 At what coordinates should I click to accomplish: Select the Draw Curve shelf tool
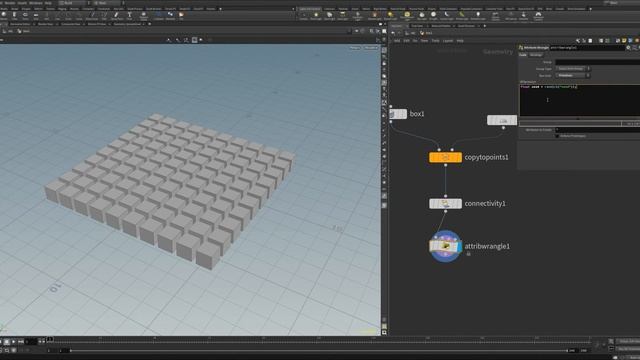(x=92, y=16)
